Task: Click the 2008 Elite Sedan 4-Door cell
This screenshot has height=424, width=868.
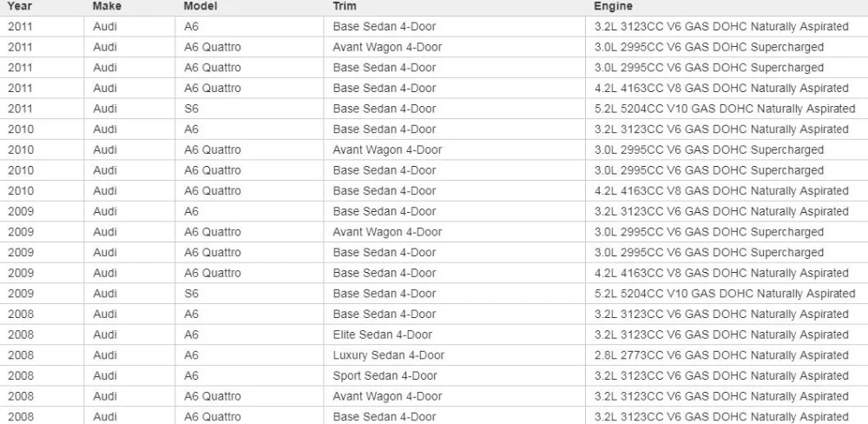Action: (x=454, y=335)
